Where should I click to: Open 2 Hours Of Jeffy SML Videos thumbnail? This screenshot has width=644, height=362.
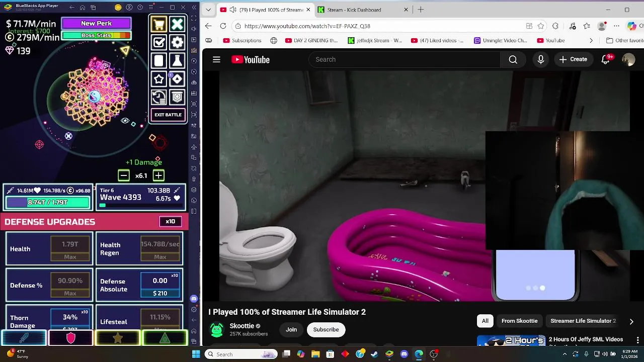(511, 341)
